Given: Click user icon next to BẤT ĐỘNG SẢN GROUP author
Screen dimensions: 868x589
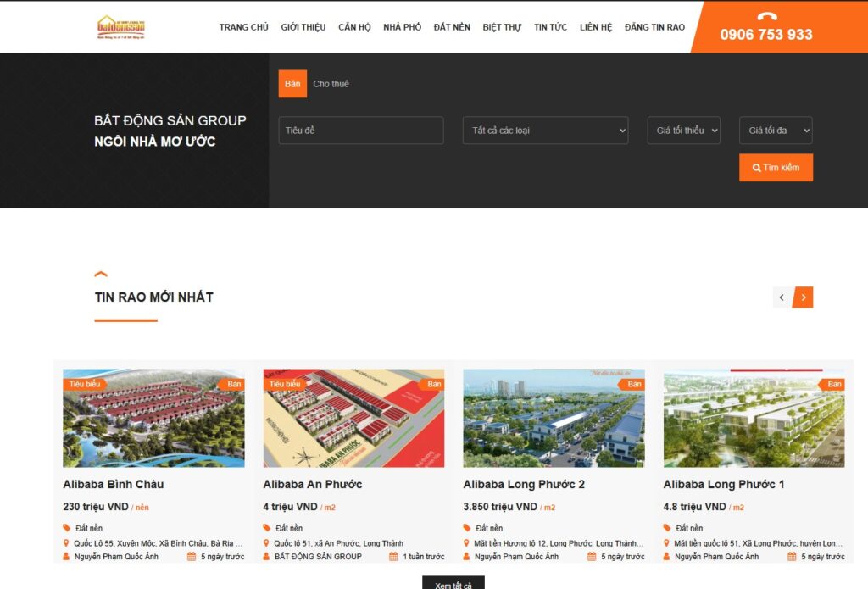Looking at the screenshot, I should pos(266,557).
